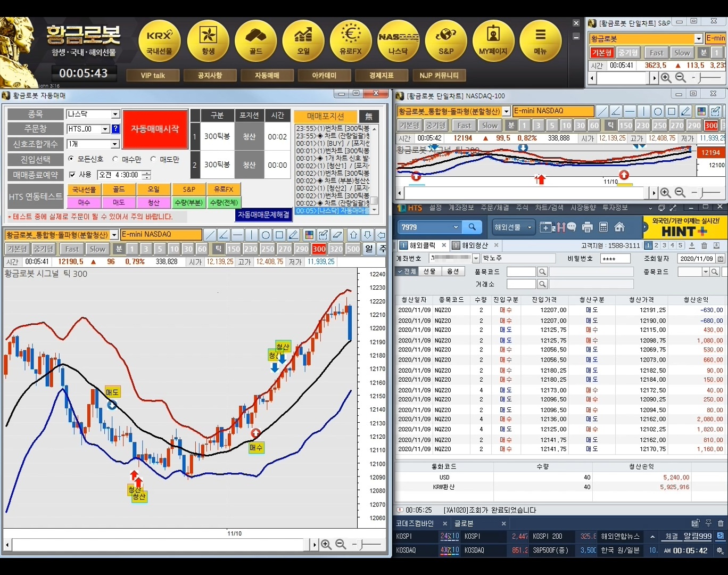This screenshot has width=728, height=575.
Task: Select the 모든신호 radio option
Action: 71,159
